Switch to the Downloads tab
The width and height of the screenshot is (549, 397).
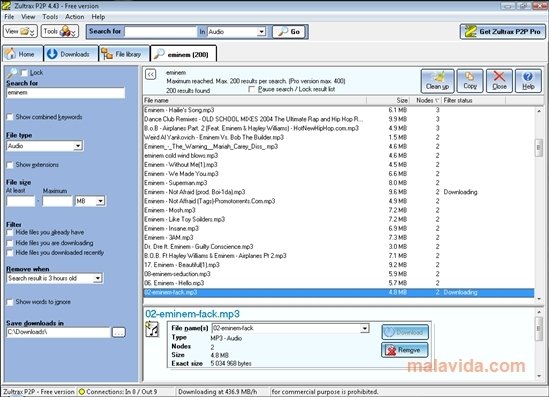point(71,54)
